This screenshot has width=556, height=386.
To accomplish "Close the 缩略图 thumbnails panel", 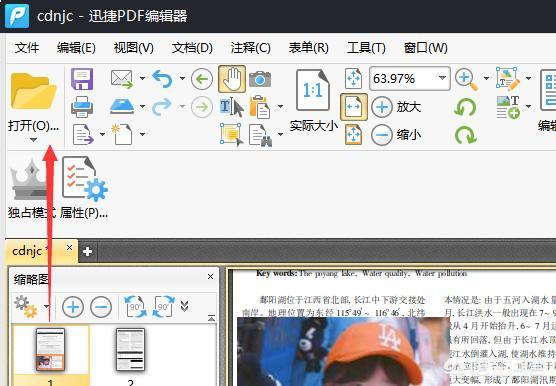I will (210, 276).
